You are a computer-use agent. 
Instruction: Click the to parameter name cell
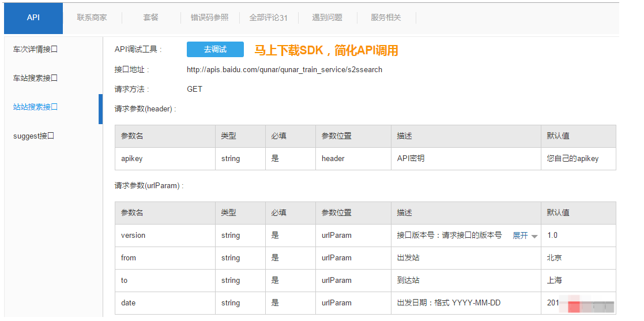pyautogui.click(x=165, y=281)
